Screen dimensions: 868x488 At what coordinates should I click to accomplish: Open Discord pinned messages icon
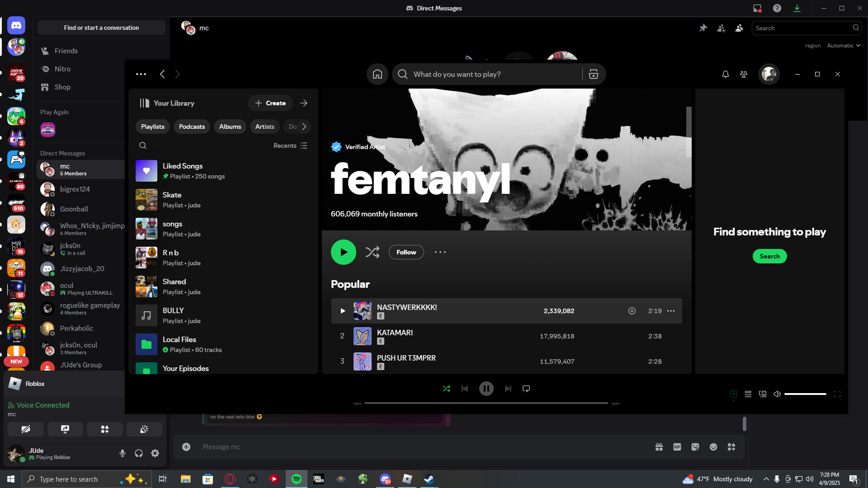coord(703,28)
